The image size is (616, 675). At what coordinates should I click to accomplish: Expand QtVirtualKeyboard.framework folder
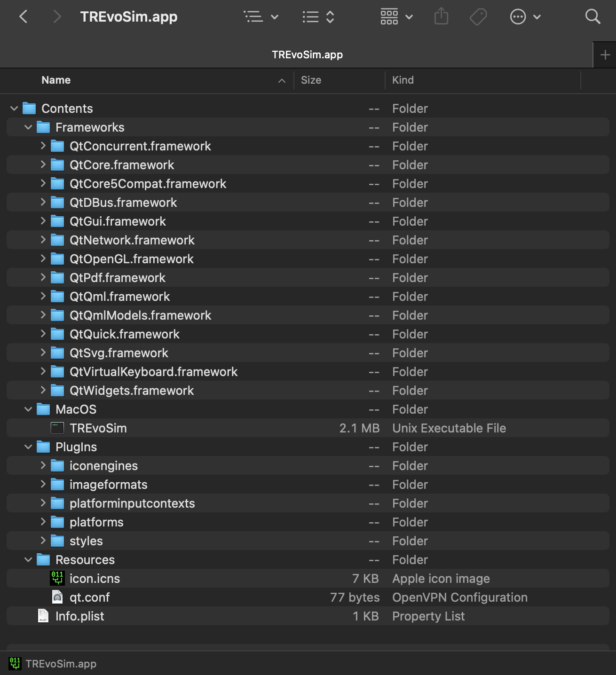click(43, 371)
